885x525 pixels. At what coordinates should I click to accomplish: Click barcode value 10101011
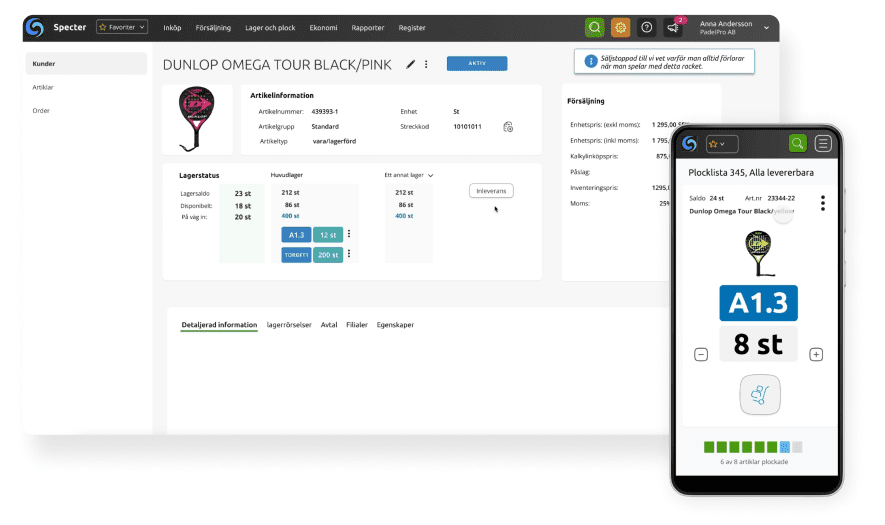(x=467, y=126)
